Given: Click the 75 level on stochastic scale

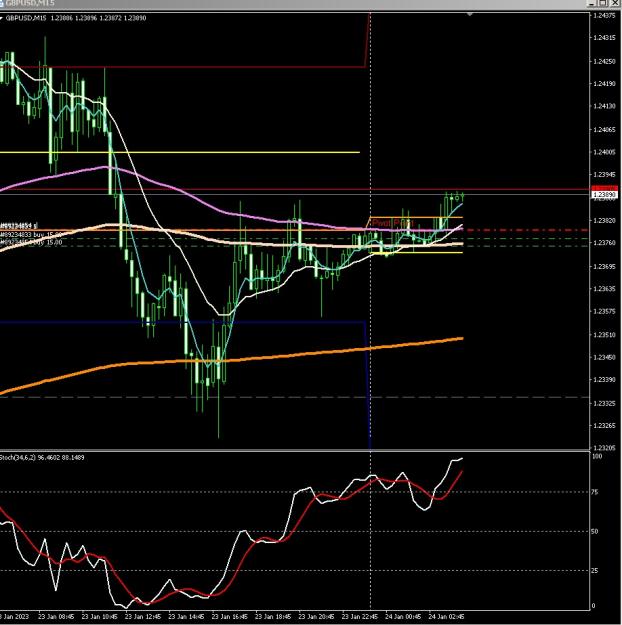Looking at the screenshot, I should (x=595, y=492).
